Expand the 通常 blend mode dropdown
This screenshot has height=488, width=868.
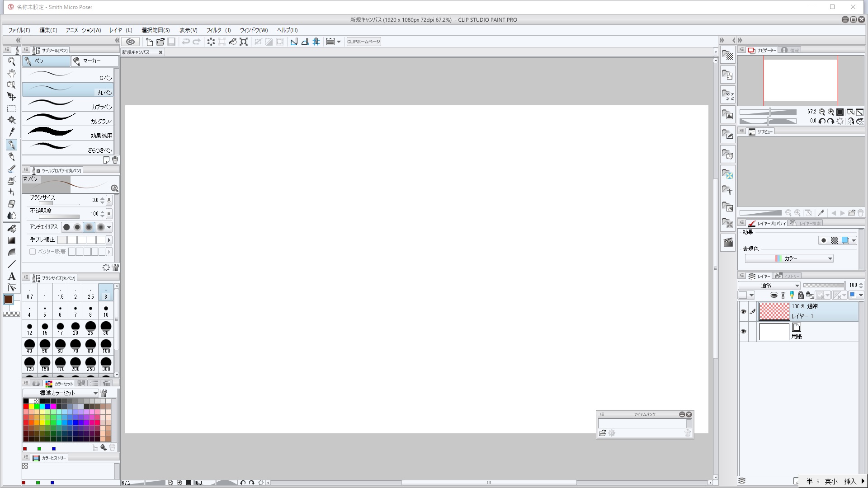tap(769, 286)
